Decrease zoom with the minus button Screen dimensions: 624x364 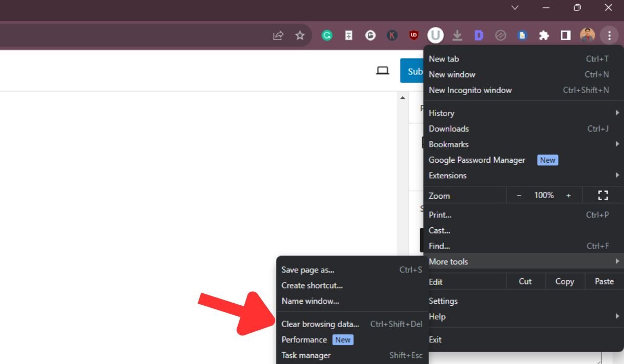point(519,196)
